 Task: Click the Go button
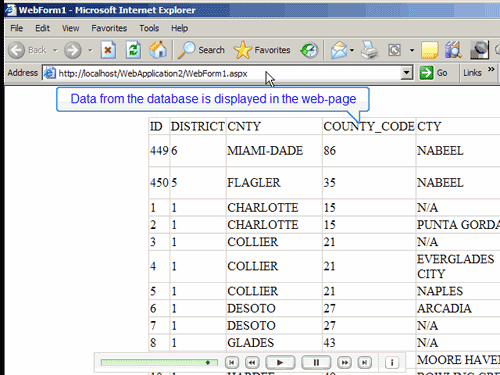pos(434,73)
